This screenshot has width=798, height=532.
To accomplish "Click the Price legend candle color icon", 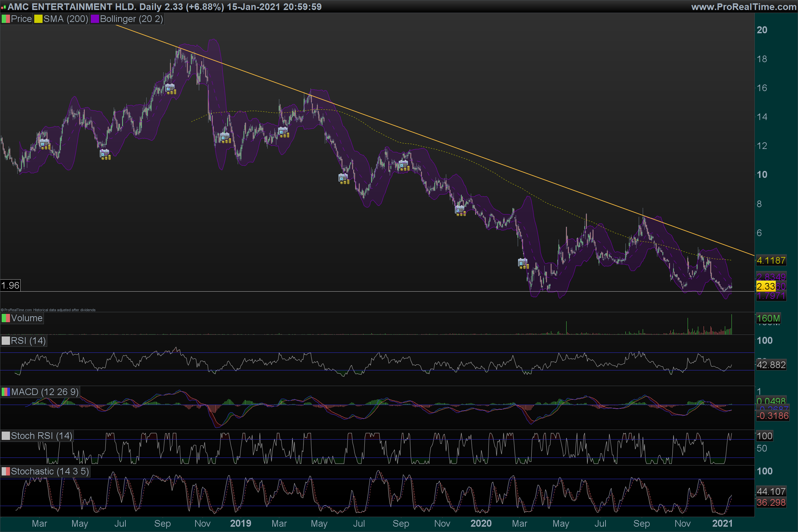I will [x=5, y=19].
